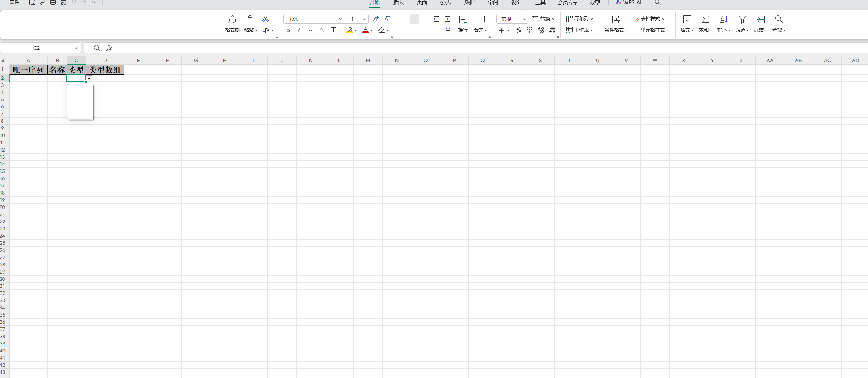Click the Find (查找) magnifier icon
This screenshot has height=378, width=868.
tap(779, 19)
